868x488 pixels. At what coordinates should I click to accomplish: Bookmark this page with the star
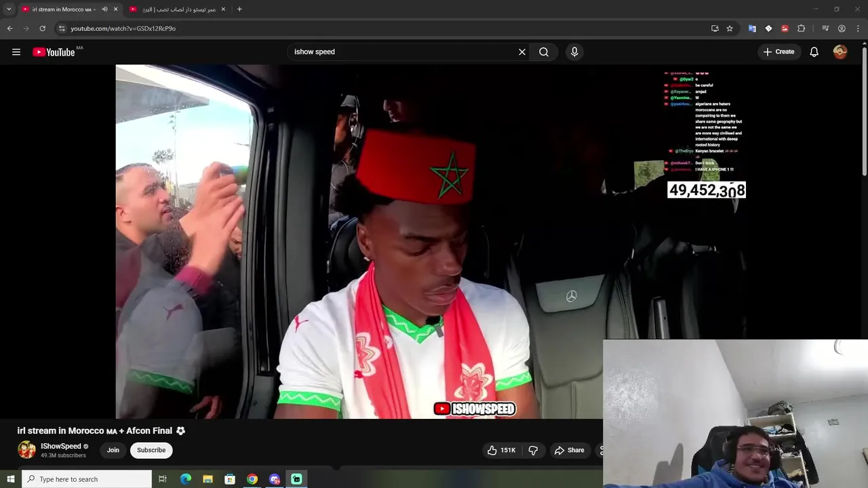coord(730,28)
